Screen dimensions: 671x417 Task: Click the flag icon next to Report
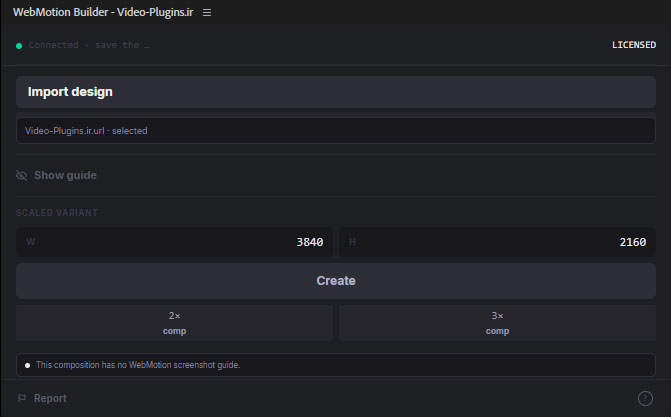pos(22,398)
